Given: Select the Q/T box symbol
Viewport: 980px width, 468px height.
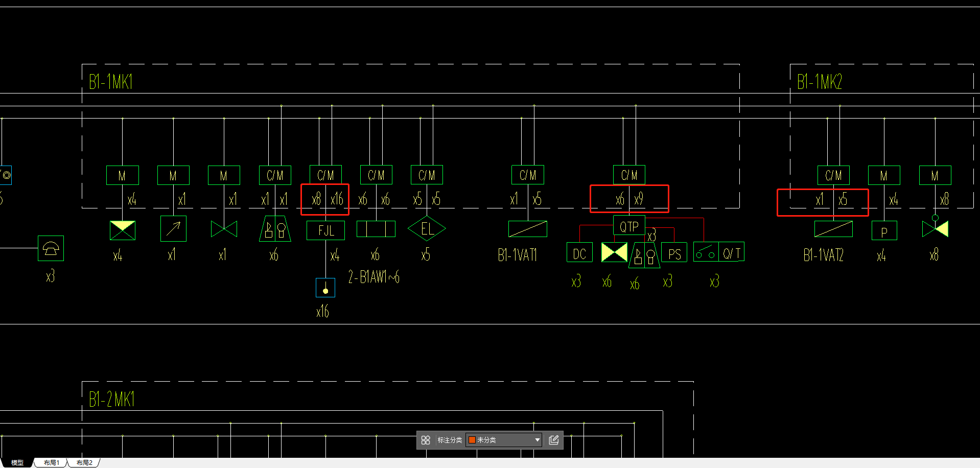Looking at the screenshot, I should (x=732, y=252).
